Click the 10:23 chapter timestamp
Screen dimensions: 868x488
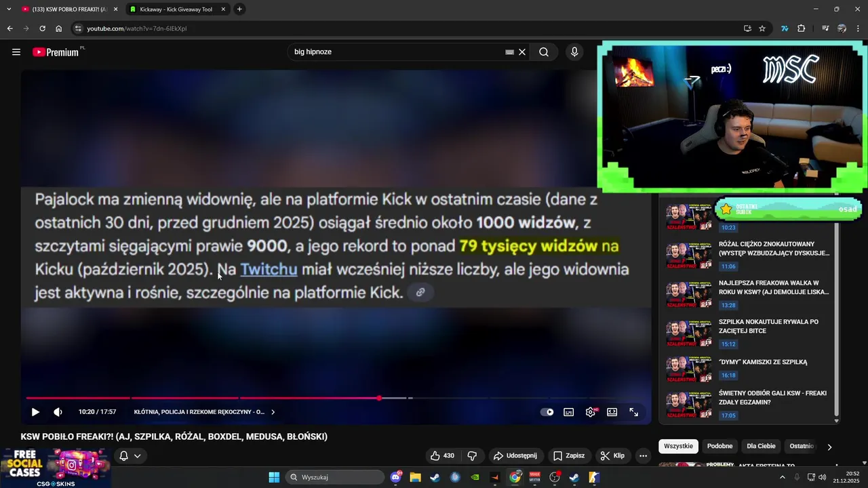pyautogui.click(x=728, y=228)
